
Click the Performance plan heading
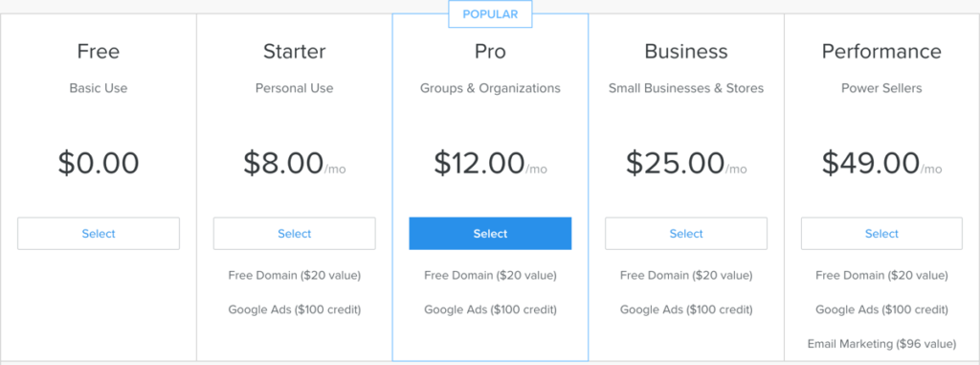tap(881, 52)
